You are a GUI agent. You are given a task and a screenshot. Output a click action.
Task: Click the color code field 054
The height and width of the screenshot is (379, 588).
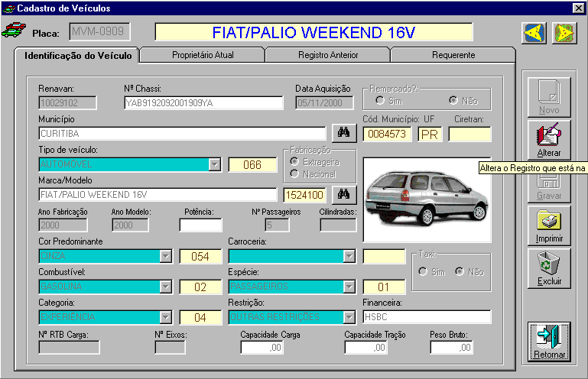coord(200,257)
